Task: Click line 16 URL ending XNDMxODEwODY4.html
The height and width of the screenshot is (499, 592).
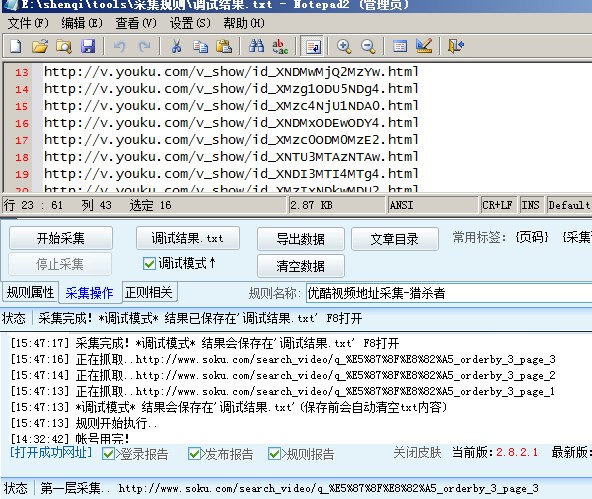Action: pyautogui.click(x=231, y=122)
